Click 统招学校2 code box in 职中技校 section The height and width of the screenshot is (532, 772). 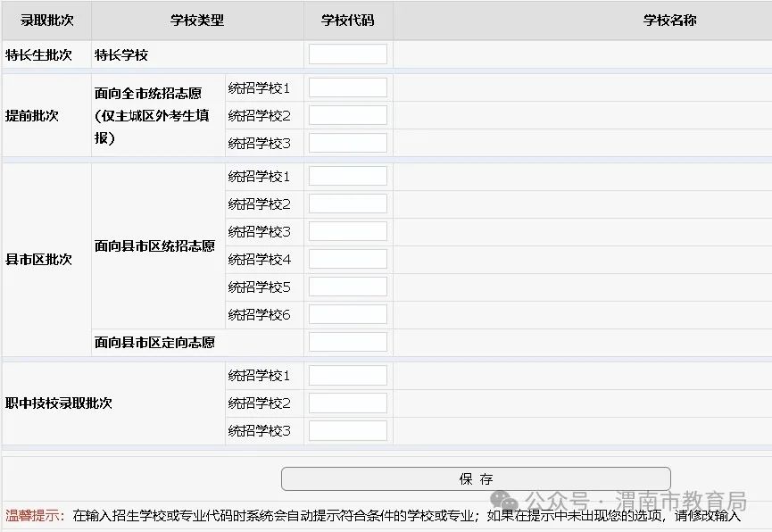click(x=347, y=403)
